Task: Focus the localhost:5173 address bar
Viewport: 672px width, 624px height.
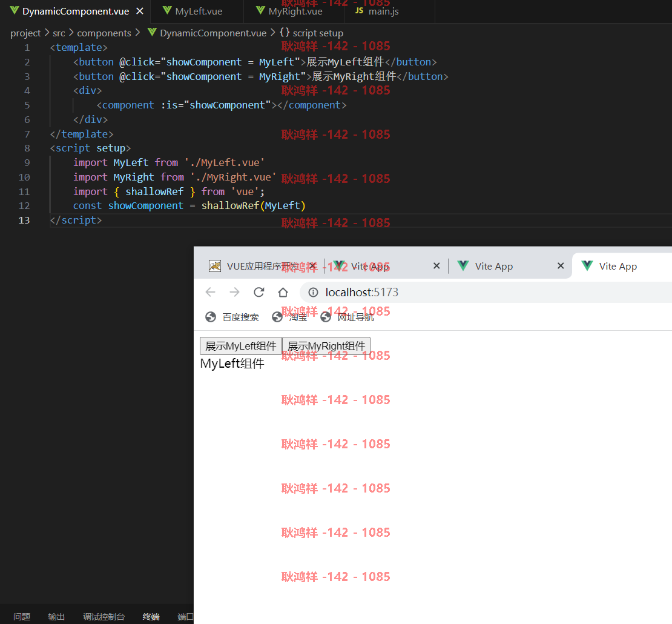Action: coord(484,293)
